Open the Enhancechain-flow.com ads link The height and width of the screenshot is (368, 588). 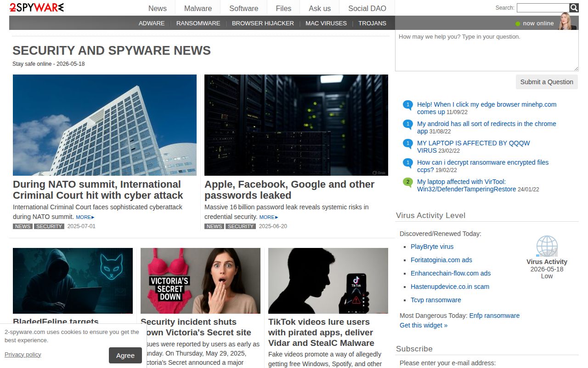(451, 273)
